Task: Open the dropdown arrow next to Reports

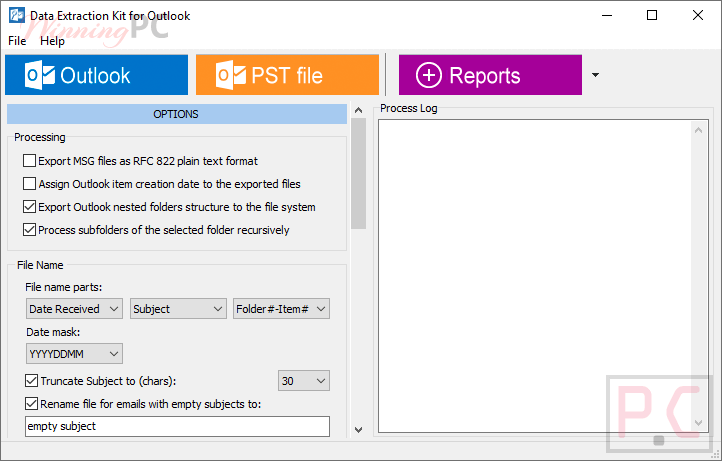Action: (x=595, y=75)
